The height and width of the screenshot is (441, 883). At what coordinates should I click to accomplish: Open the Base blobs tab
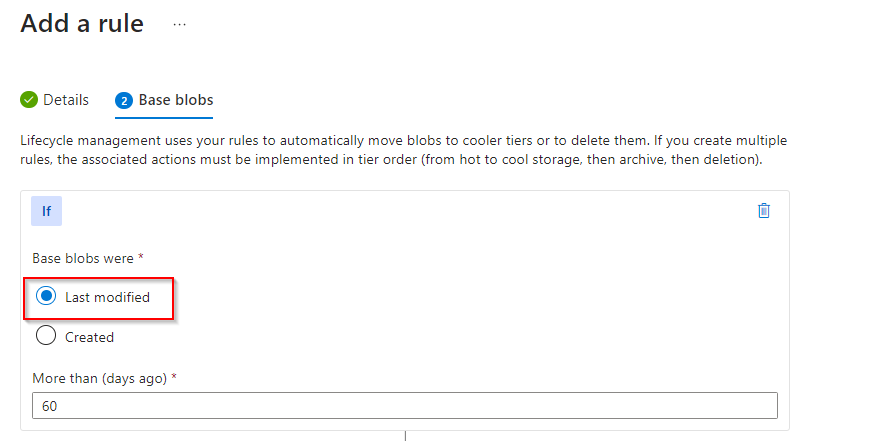tap(175, 100)
